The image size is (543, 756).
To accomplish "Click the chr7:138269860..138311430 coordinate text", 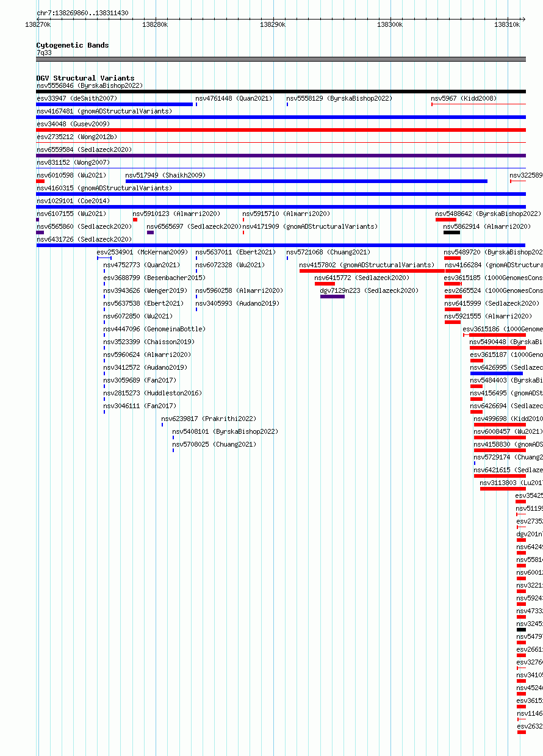I will tap(82, 13).
